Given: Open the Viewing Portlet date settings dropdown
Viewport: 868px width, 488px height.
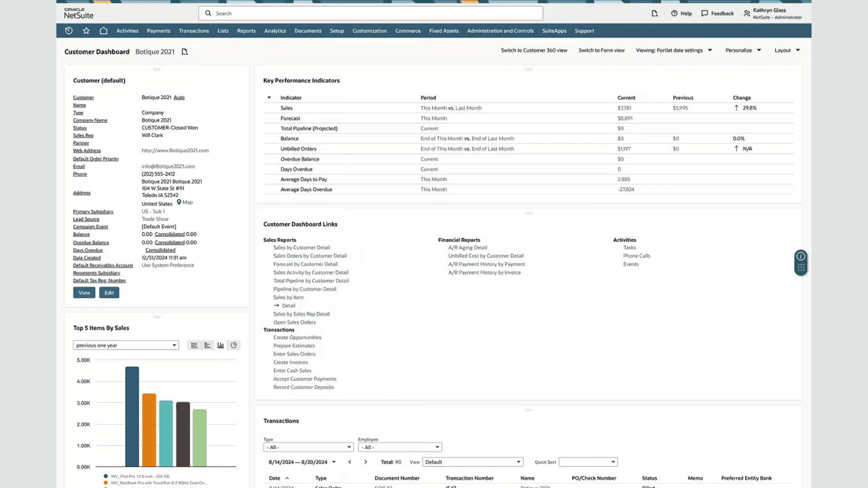Looking at the screenshot, I should pos(674,50).
